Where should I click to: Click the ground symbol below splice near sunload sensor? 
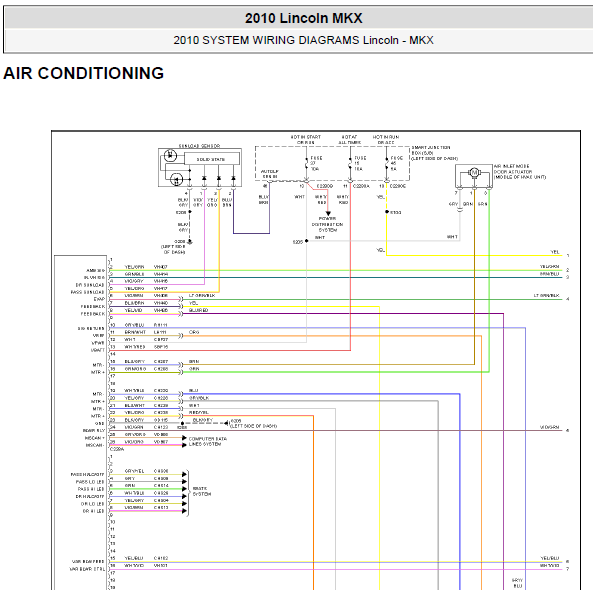point(190,242)
